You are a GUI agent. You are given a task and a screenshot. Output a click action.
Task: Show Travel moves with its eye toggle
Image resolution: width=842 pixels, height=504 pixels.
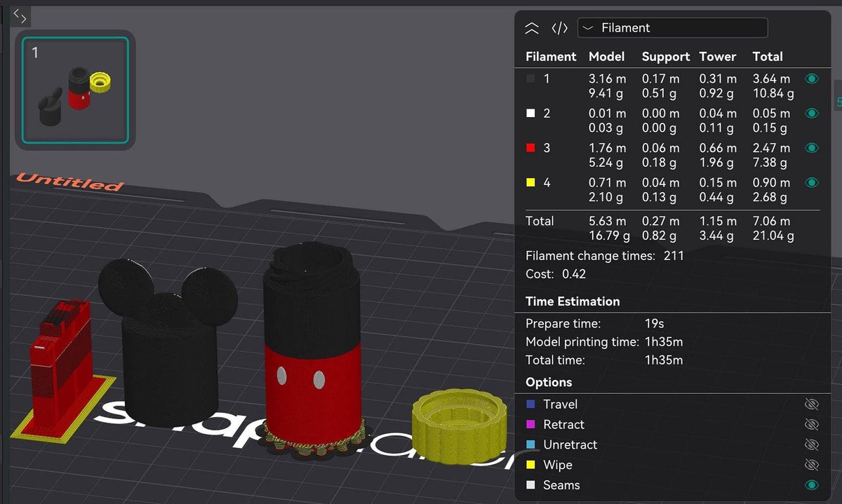pyautogui.click(x=812, y=404)
